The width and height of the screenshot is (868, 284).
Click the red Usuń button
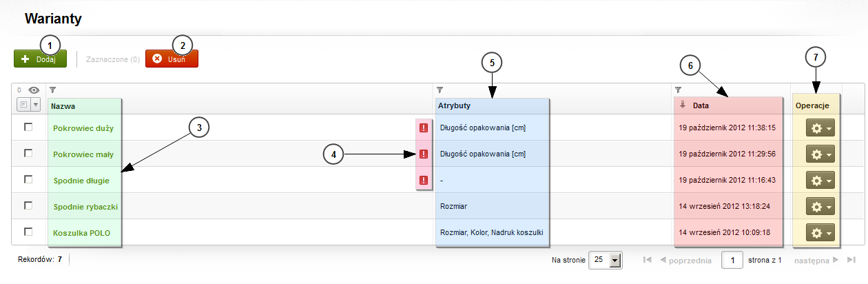click(x=172, y=59)
